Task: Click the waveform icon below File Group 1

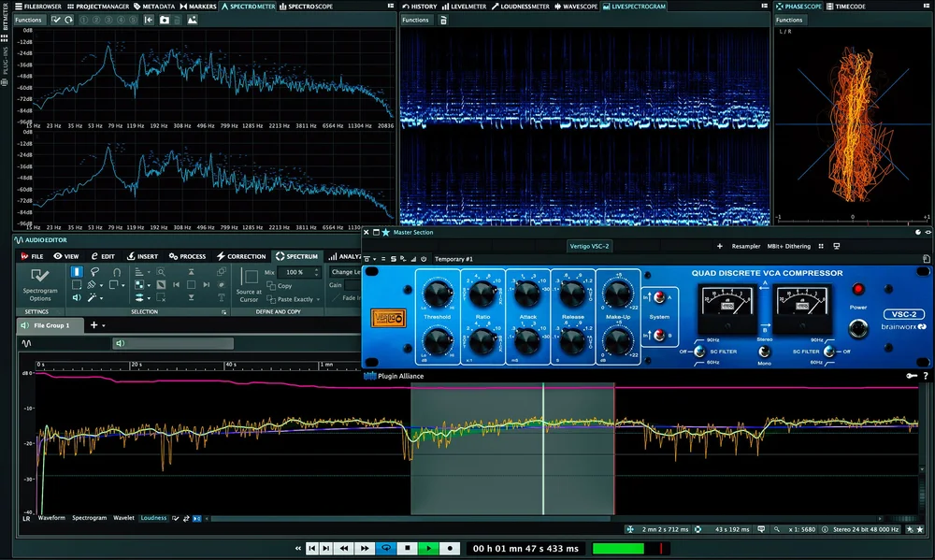Action: click(26, 343)
